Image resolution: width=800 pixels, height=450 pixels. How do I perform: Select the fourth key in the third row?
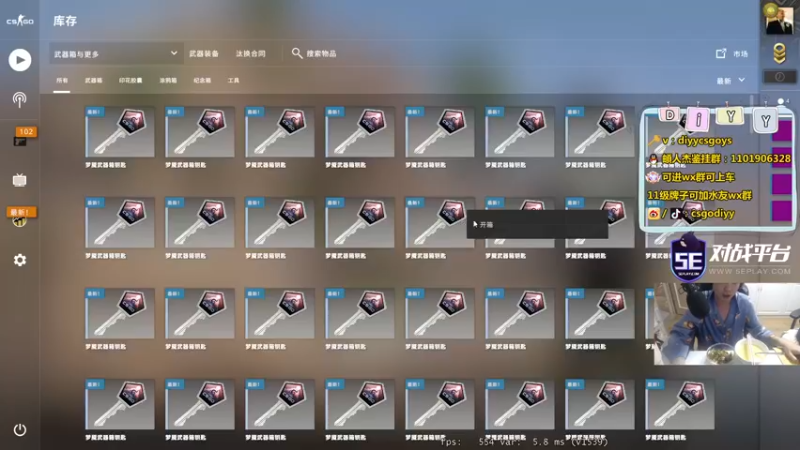[360, 313]
